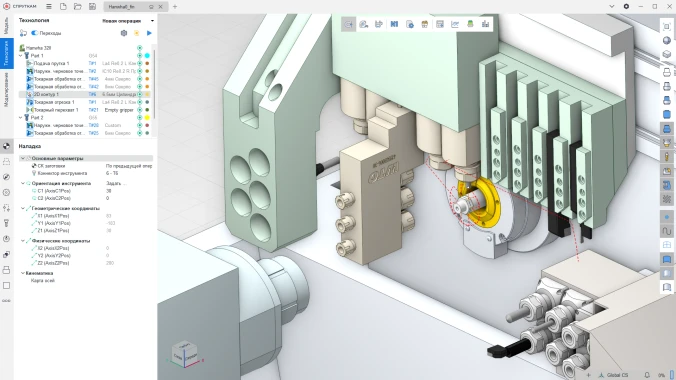Screen dimensions: 676x380
Task: Click the color dot of 2D контур 1
Action: point(147,94)
